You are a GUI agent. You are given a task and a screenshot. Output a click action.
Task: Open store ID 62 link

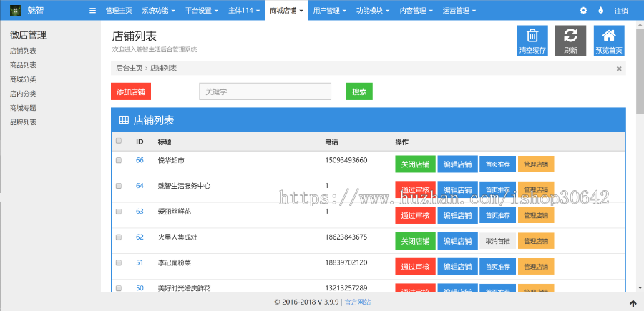tap(140, 237)
